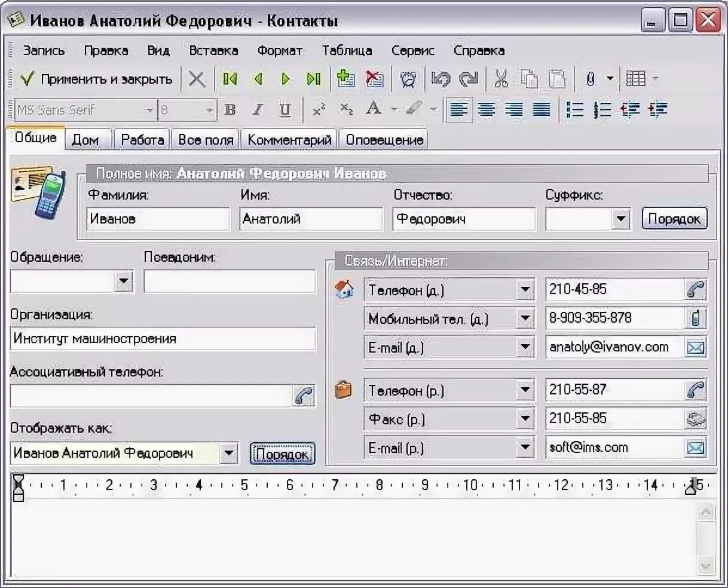This screenshot has height=588, width=728.
Task: Open the Мобильный тел. (д.) type dropdown
Action: [x=525, y=318]
